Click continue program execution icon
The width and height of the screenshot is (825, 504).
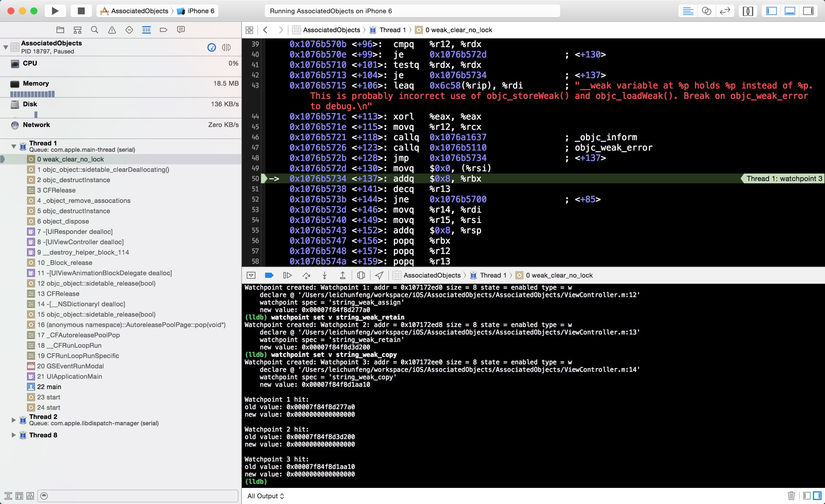(287, 275)
